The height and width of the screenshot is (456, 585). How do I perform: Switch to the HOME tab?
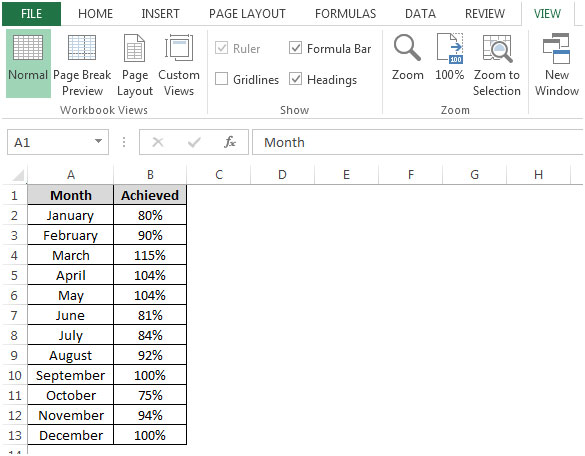pyautogui.click(x=95, y=14)
